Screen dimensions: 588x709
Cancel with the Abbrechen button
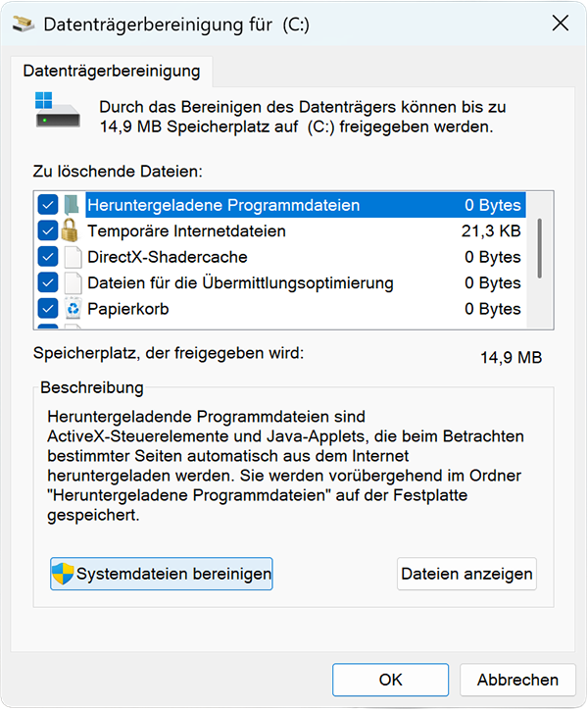pyautogui.click(x=517, y=680)
